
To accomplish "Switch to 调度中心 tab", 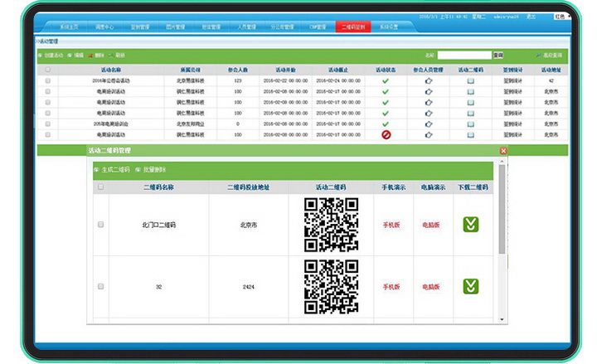I will [x=104, y=27].
